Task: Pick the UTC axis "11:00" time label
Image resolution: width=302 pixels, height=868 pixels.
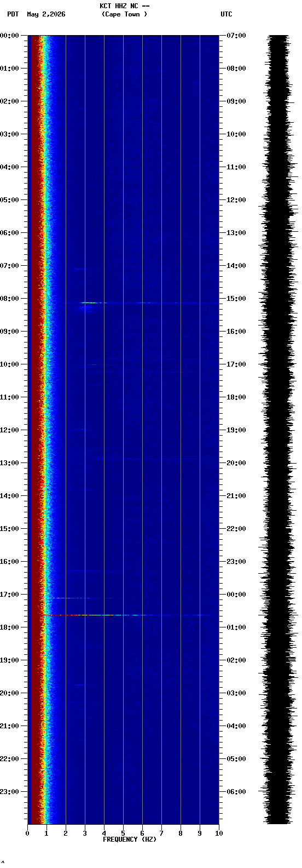Action: [x=236, y=167]
